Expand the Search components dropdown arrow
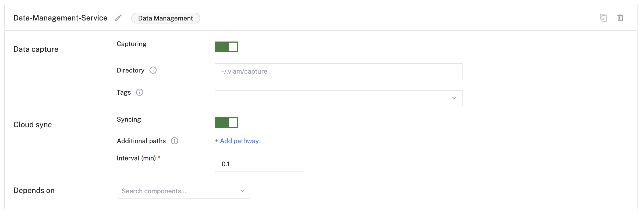 tap(243, 191)
